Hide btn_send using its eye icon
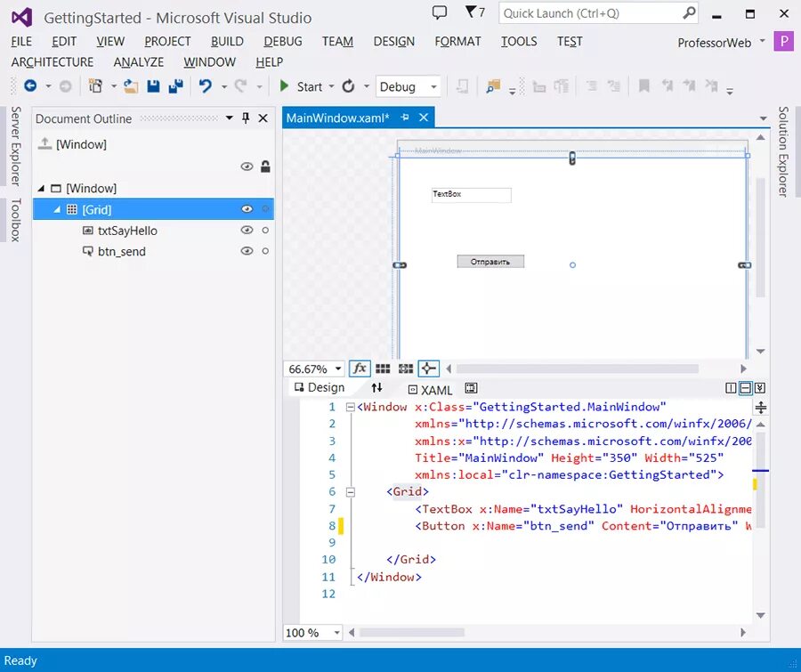The image size is (801, 672). coord(247,251)
